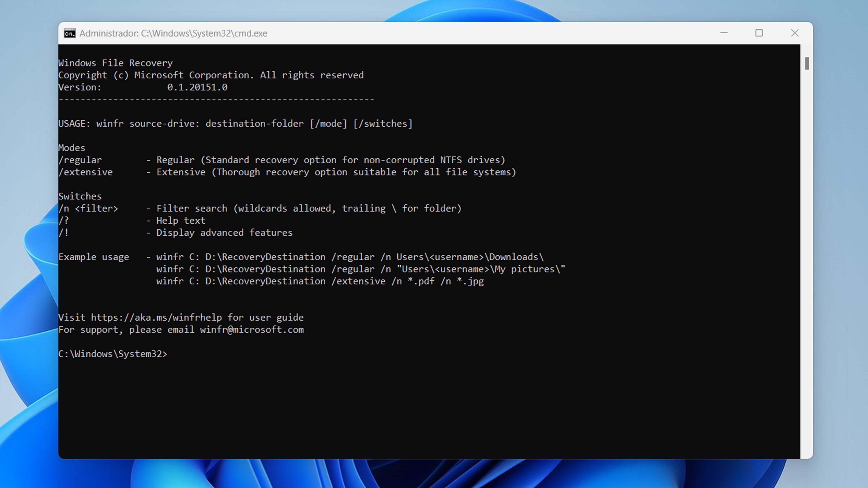Click the example command ending in Downloads\
868x488 pixels.
tap(350, 257)
